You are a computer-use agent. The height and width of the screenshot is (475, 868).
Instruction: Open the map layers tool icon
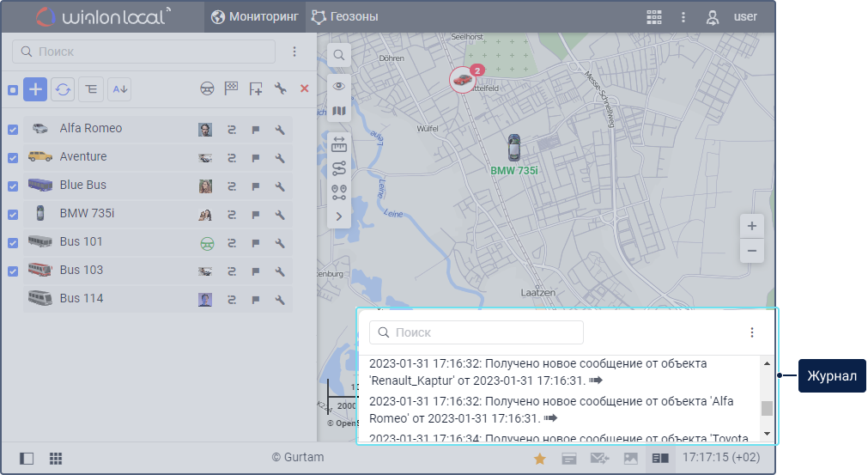(x=339, y=111)
